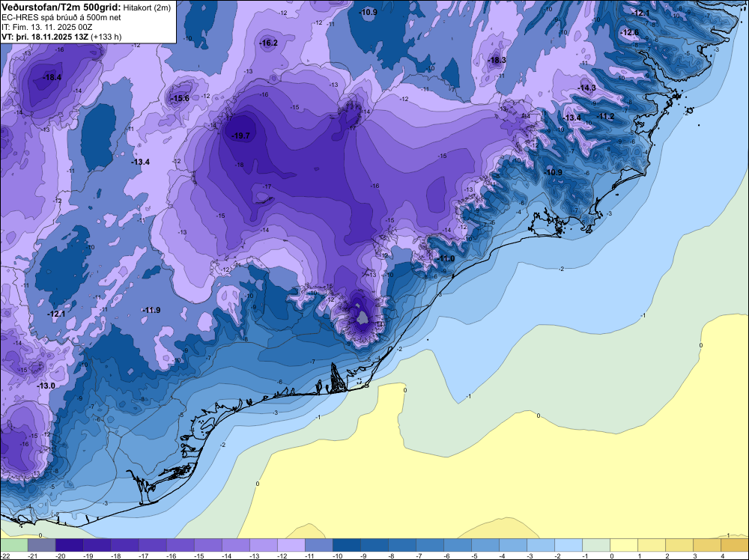The height and width of the screenshot is (560, 749).
Task: Click the title 'Veðurstofan/T2m 500grid'
Action: (x=61, y=7)
